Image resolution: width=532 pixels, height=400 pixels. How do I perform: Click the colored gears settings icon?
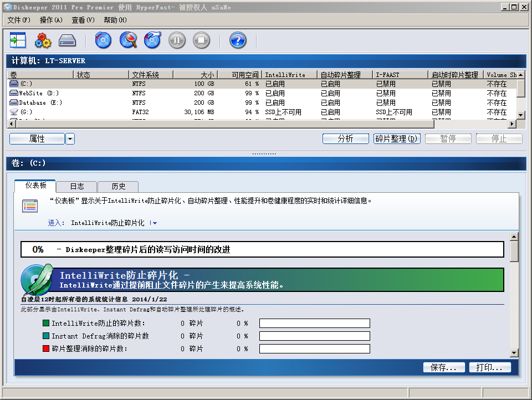43,40
